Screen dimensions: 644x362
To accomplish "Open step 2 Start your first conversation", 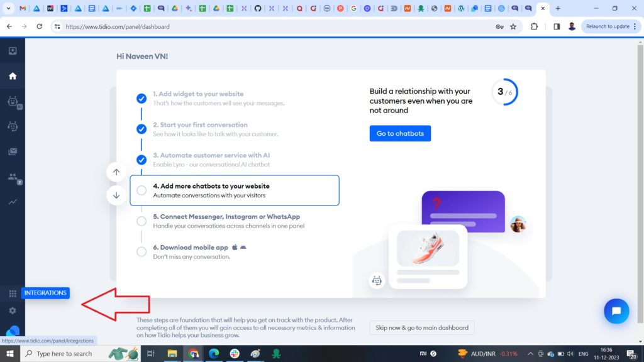I will 201,124.
